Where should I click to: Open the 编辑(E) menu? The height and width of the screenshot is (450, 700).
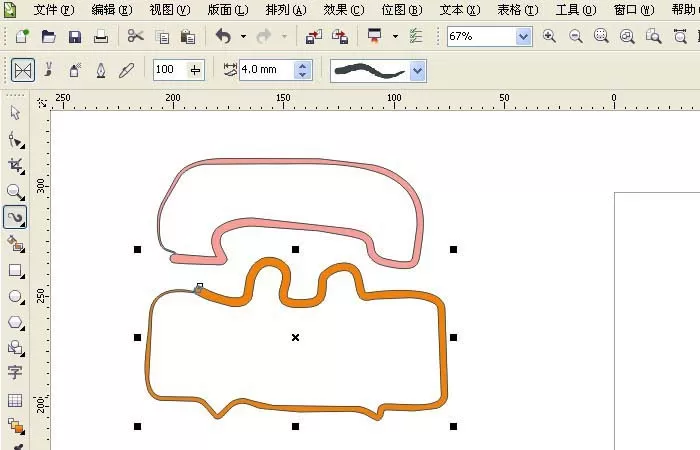[112, 9]
